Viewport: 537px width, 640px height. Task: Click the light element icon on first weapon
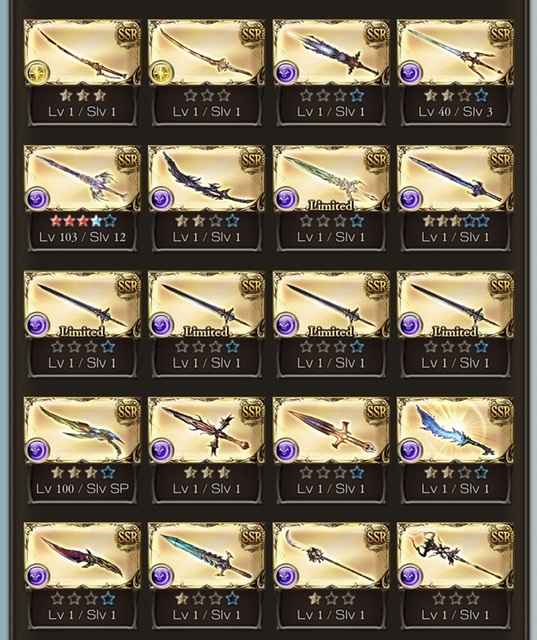[38, 73]
